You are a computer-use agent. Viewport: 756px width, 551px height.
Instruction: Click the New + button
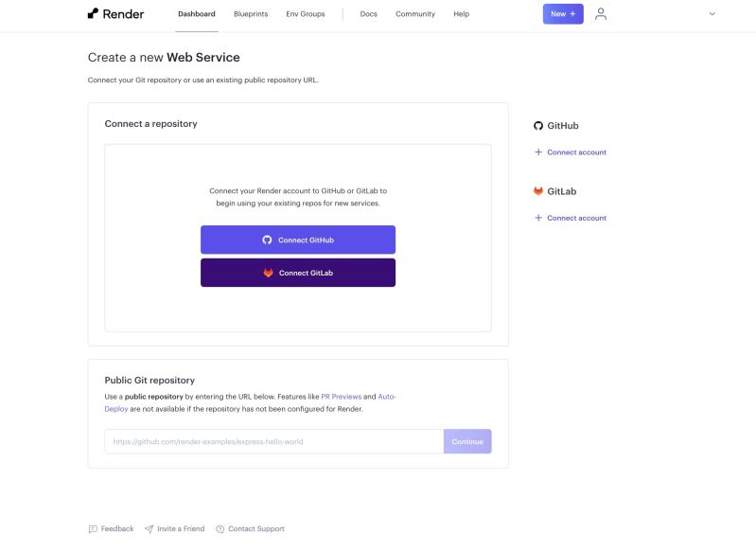coord(563,14)
